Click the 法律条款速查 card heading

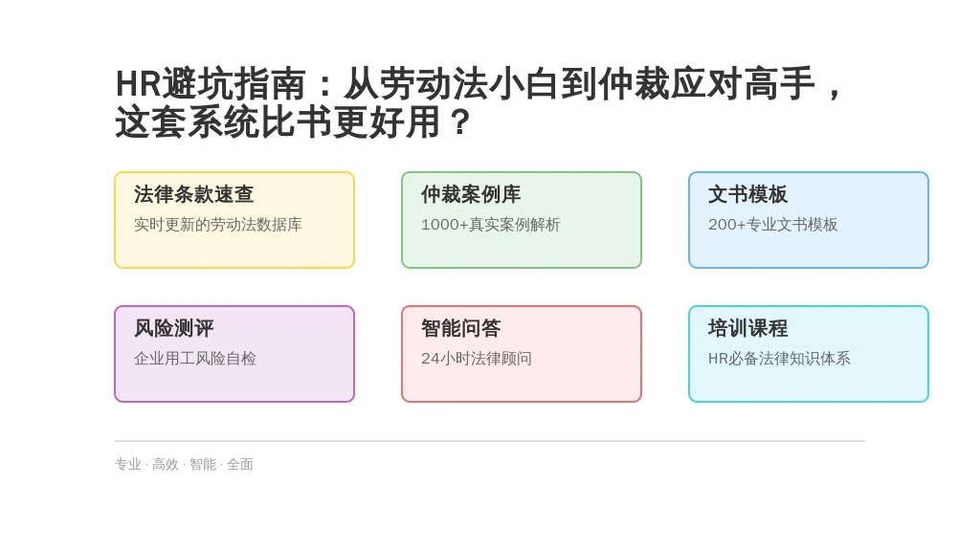(x=193, y=194)
